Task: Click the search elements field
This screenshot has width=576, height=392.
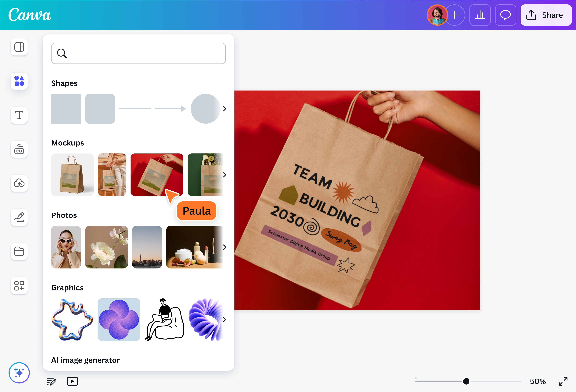Action: coord(138,53)
